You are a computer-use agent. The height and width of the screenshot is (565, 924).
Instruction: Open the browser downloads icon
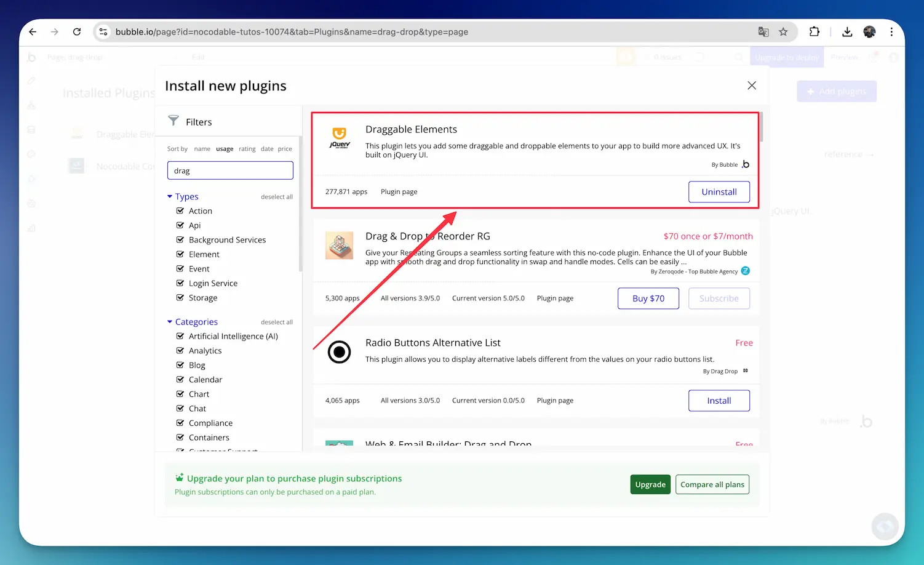pos(847,32)
